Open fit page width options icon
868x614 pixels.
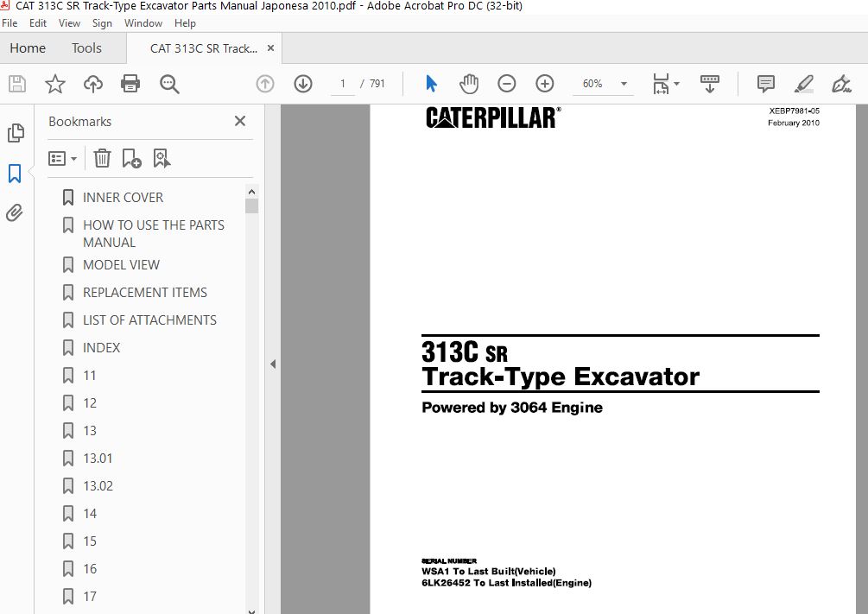tap(661, 84)
